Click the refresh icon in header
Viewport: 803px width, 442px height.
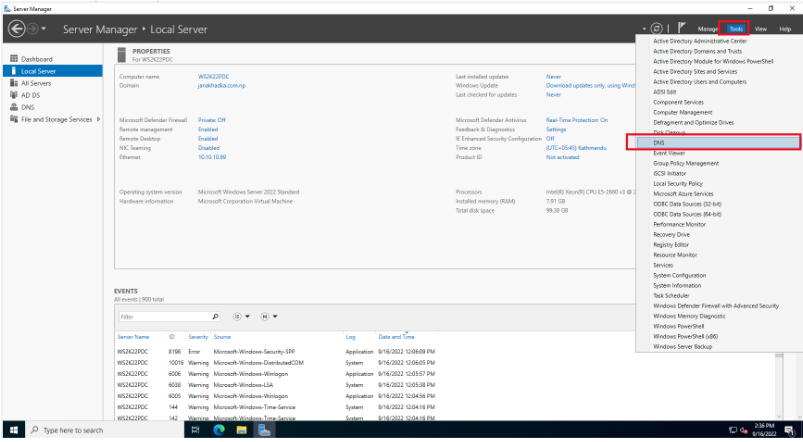[656, 29]
